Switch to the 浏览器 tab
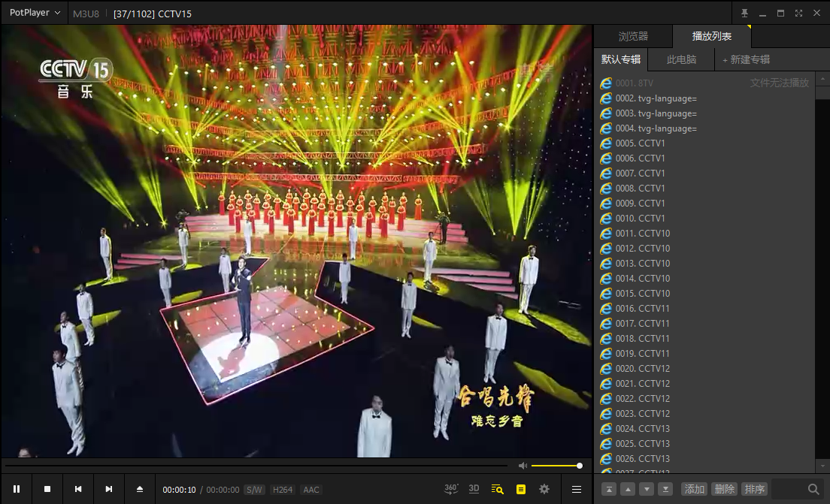 tap(633, 36)
